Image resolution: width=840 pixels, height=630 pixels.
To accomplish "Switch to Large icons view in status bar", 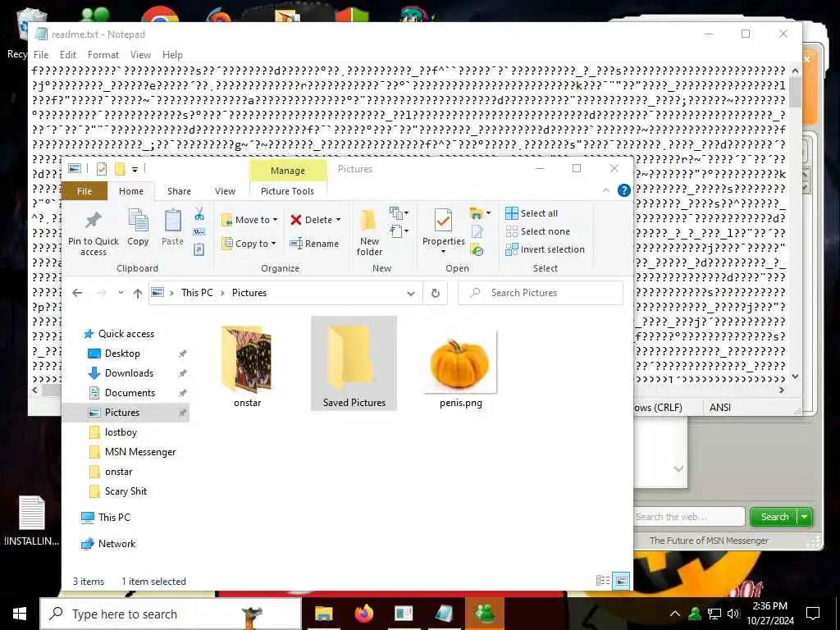I will click(x=622, y=581).
